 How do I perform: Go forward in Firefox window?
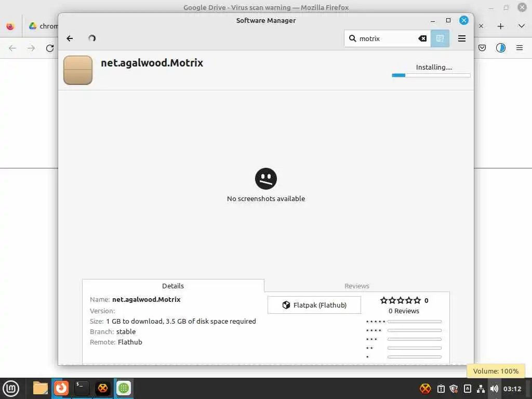pos(31,48)
